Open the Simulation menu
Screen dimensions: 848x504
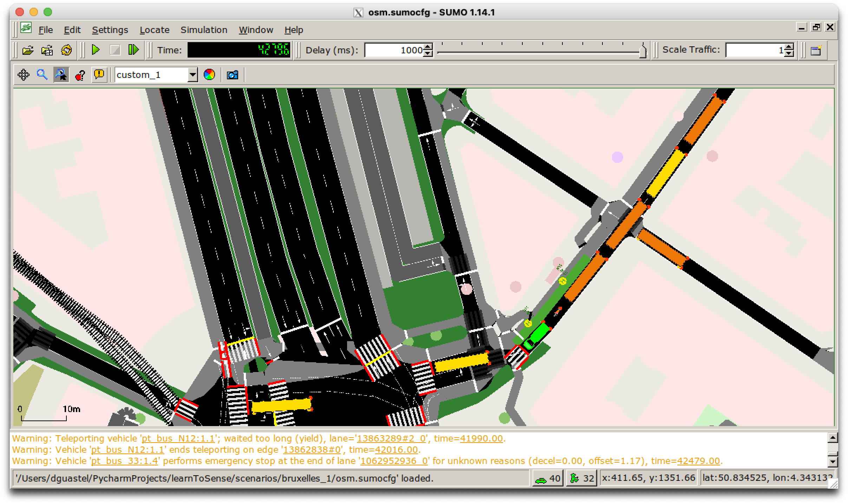[x=204, y=30]
